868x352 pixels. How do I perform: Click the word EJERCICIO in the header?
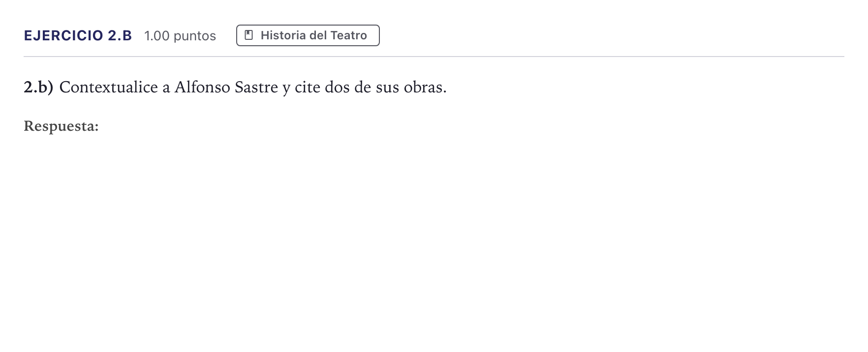63,35
